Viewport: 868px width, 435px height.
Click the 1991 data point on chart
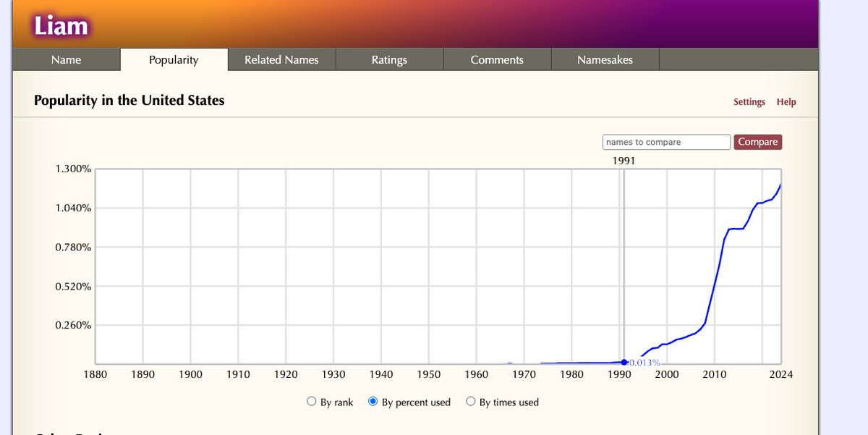pos(624,362)
